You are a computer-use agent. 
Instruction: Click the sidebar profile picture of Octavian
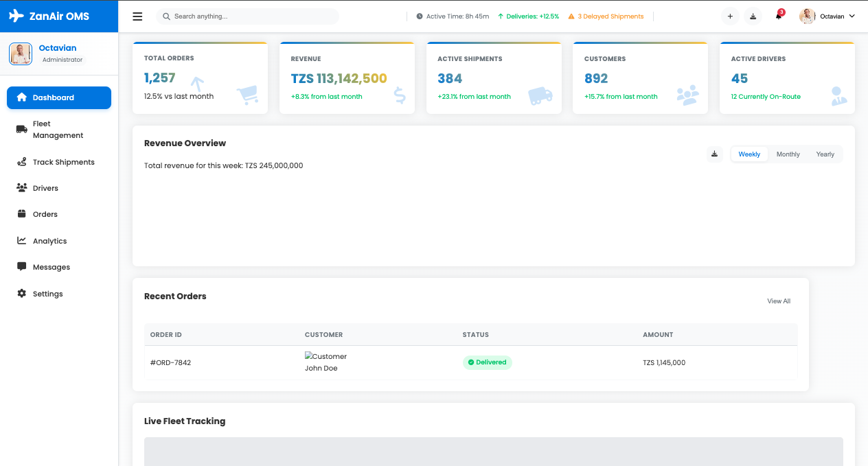tap(21, 54)
